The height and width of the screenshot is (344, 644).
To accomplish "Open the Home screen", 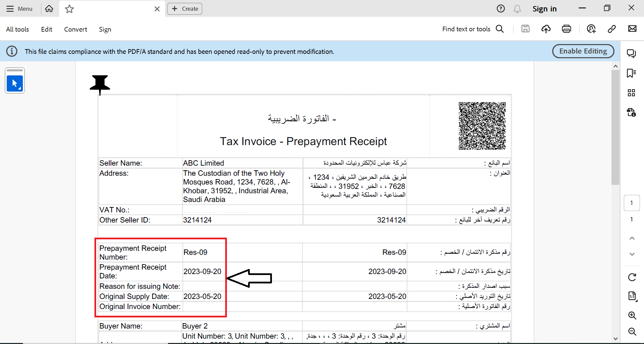I will [x=49, y=9].
